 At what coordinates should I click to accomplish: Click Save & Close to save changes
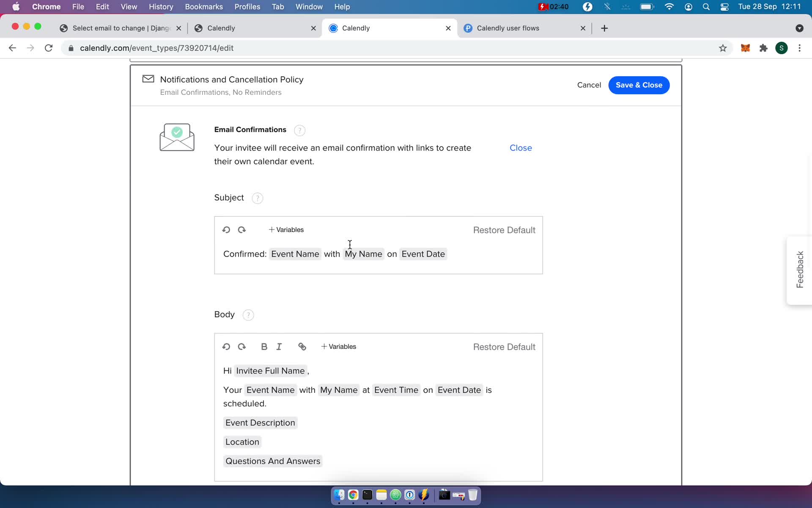pos(639,85)
